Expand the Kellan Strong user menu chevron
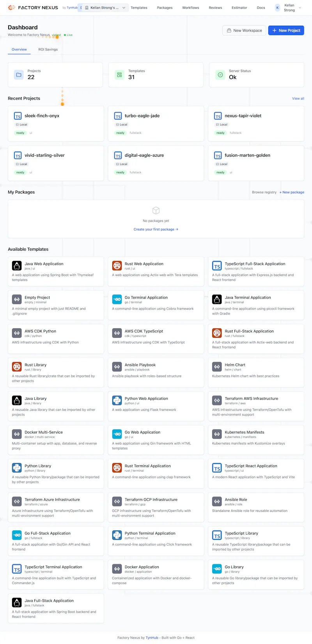Image resolution: width=312 pixels, height=644 pixels. click(x=300, y=8)
